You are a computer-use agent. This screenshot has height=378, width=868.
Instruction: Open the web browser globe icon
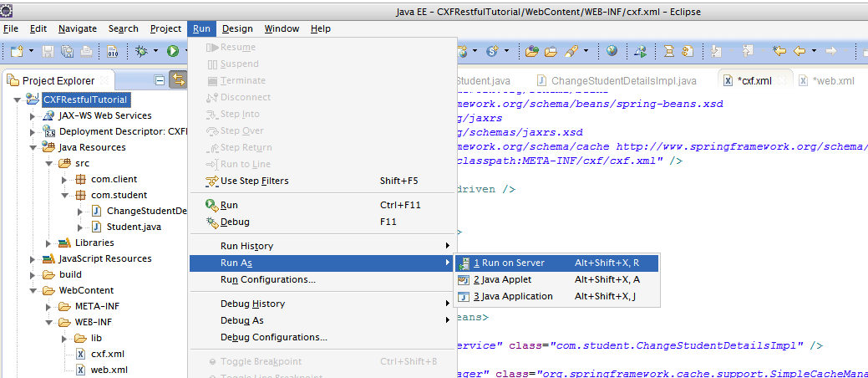[612, 52]
